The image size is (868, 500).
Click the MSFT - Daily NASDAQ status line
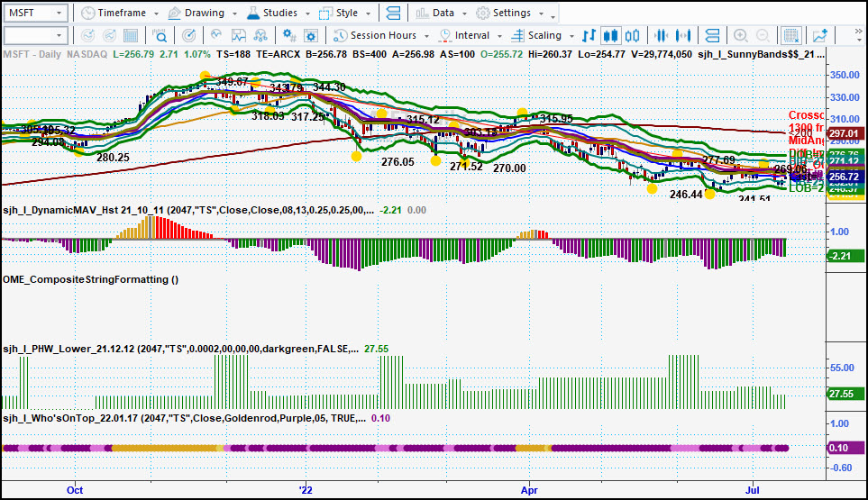(55, 54)
